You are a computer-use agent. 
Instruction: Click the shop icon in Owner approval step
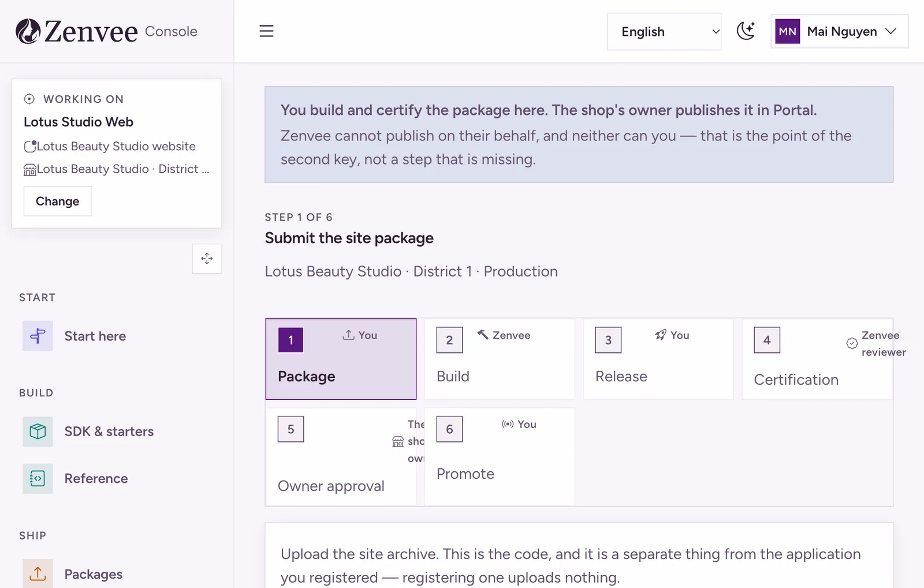398,442
